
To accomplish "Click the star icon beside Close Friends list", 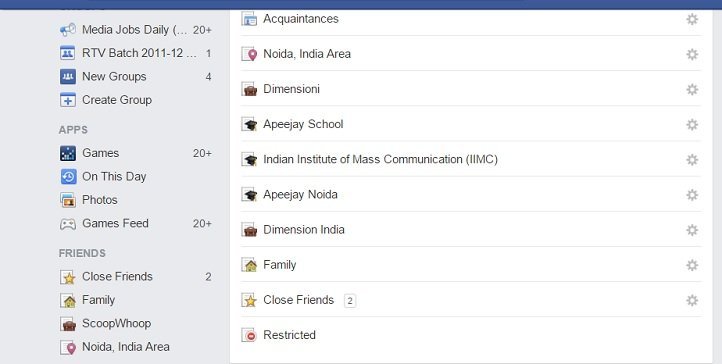I will (249, 300).
